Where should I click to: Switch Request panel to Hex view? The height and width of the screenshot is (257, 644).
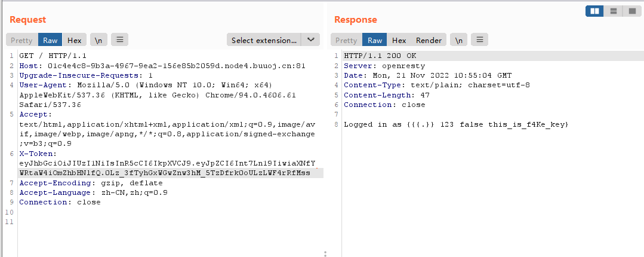(74, 40)
